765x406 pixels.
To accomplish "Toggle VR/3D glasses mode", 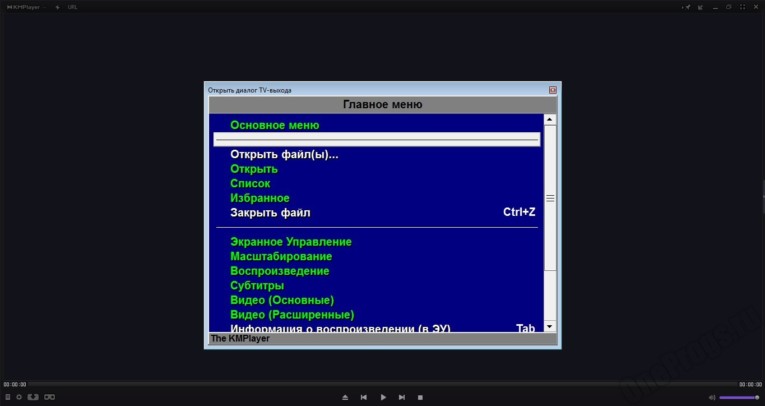I will click(x=49, y=397).
